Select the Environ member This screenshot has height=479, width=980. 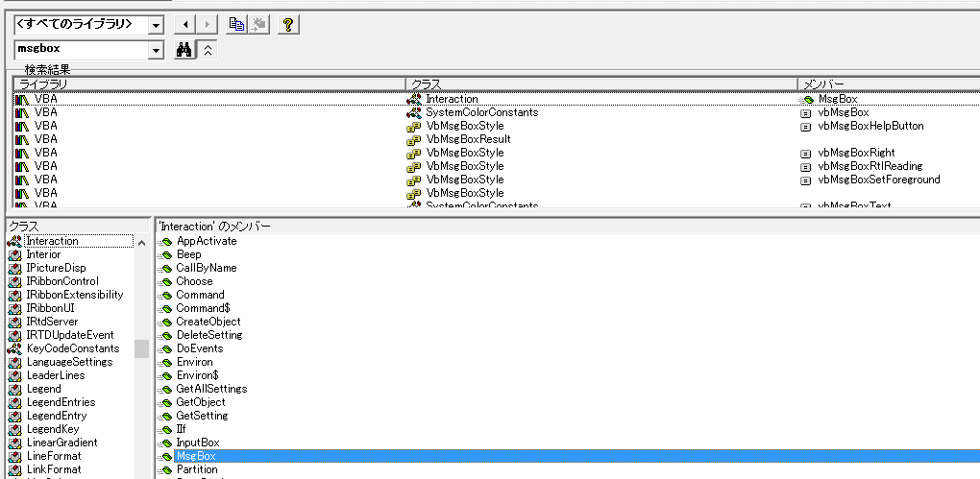pyautogui.click(x=194, y=362)
